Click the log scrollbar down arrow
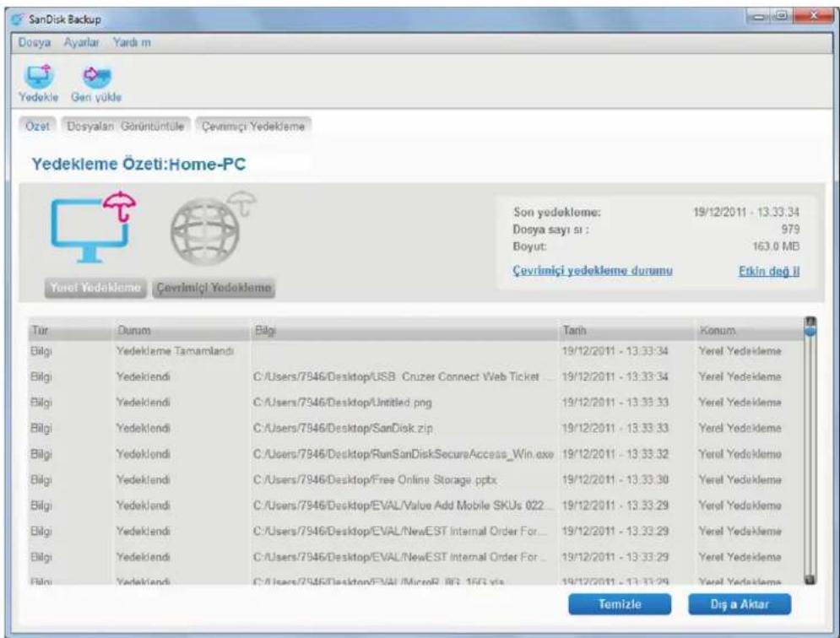The image size is (840, 638). tap(810, 579)
